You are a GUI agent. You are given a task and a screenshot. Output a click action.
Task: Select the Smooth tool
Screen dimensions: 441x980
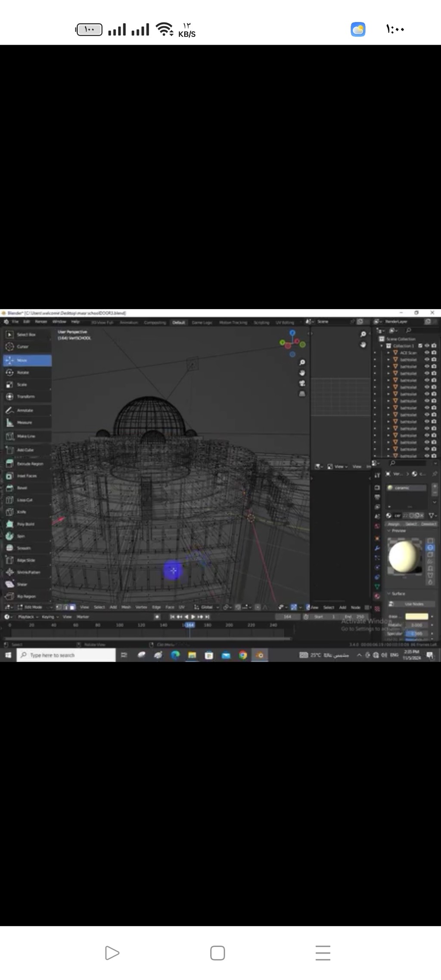[x=27, y=548]
